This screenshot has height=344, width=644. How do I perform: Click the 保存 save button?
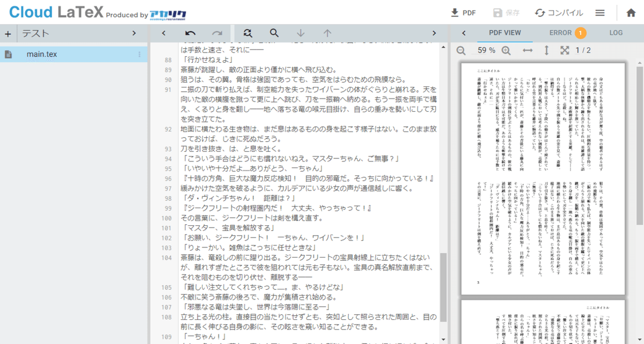click(x=506, y=13)
